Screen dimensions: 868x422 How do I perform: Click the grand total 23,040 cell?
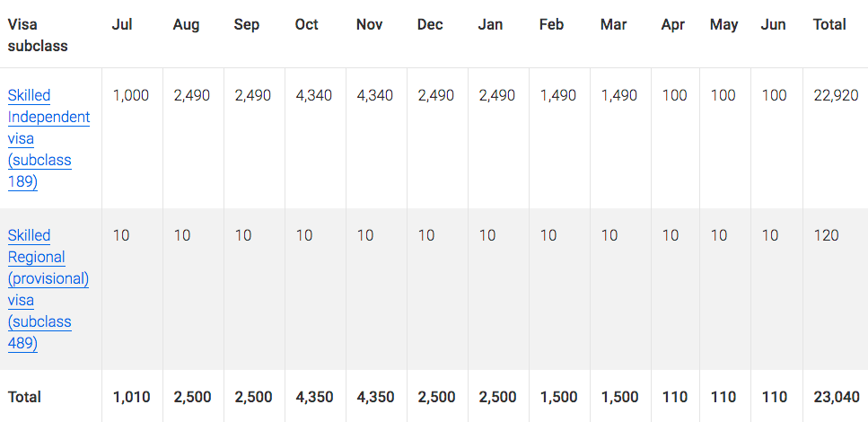(x=837, y=397)
